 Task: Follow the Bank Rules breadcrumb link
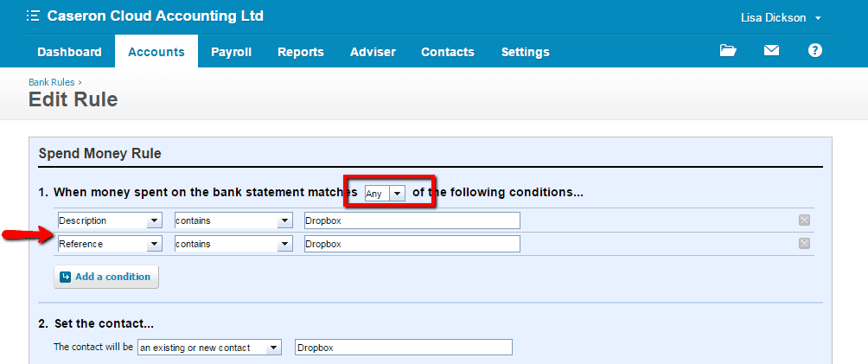tap(52, 82)
